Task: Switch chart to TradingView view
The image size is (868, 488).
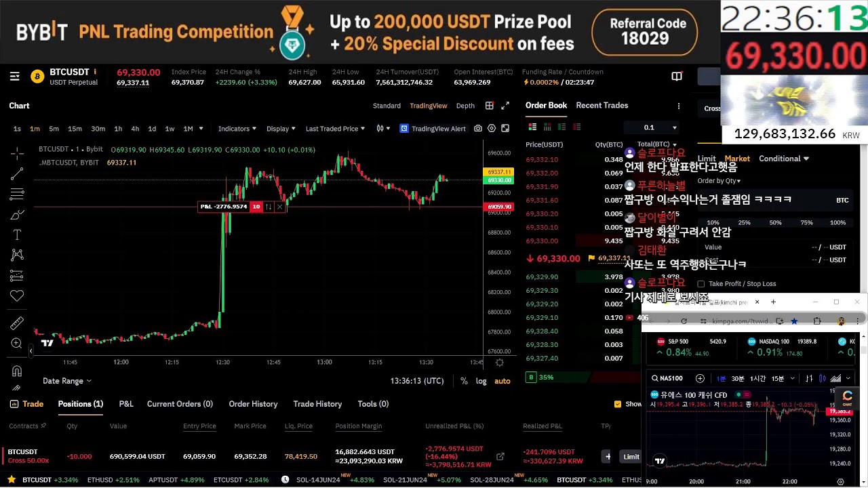Action: click(x=429, y=106)
